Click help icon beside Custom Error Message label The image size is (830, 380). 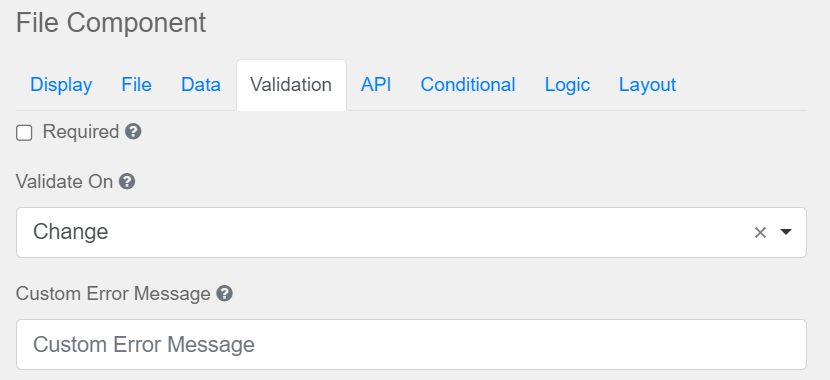click(x=224, y=293)
